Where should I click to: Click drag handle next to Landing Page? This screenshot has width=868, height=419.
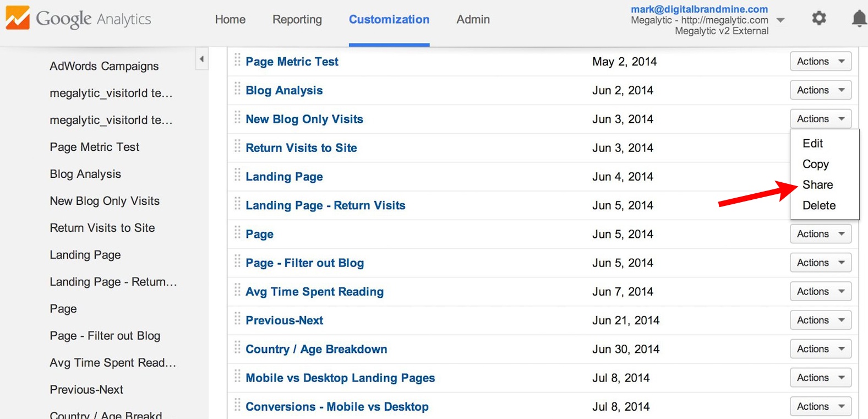(237, 175)
